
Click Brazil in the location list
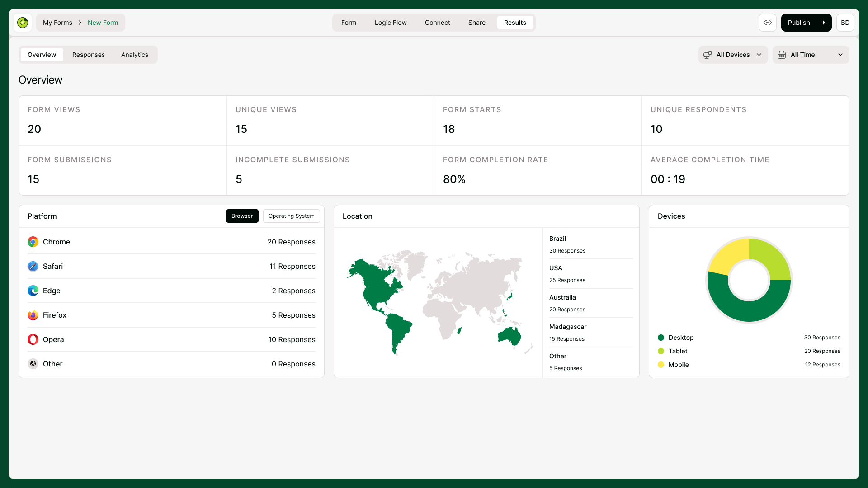pyautogui.click(x=591, y=244)
